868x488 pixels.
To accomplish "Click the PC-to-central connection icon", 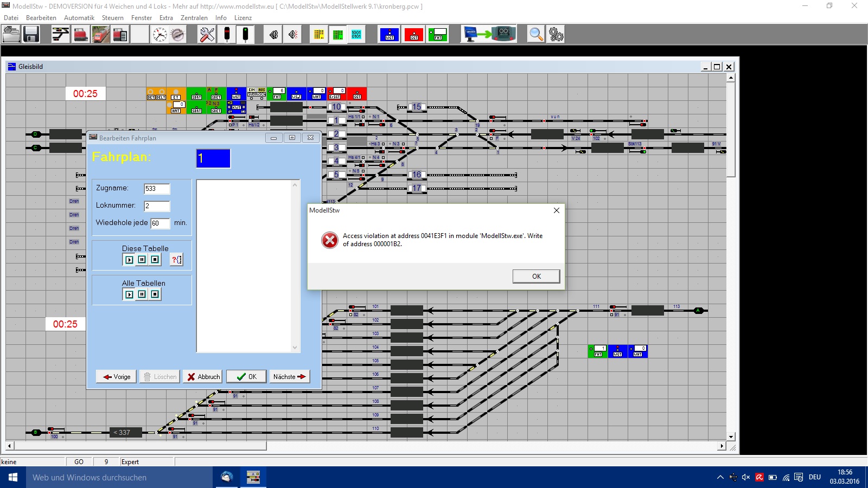I will coord(489,34).
